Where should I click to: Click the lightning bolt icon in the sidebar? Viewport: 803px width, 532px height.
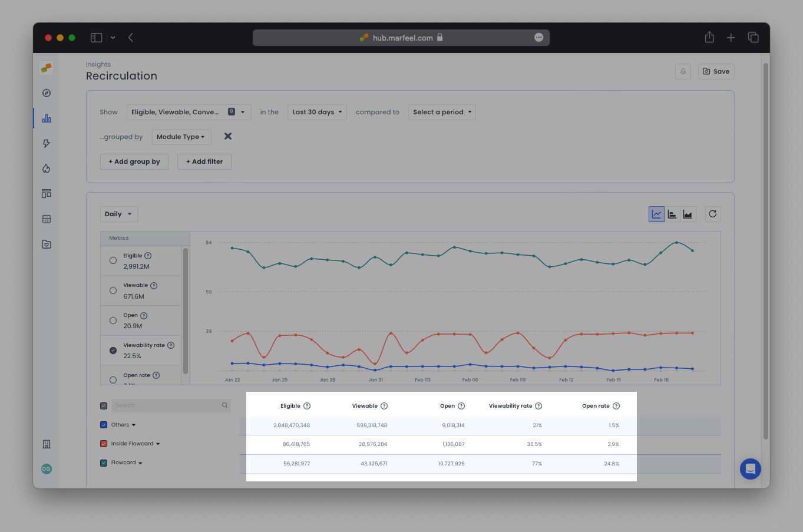click(46, 143)
